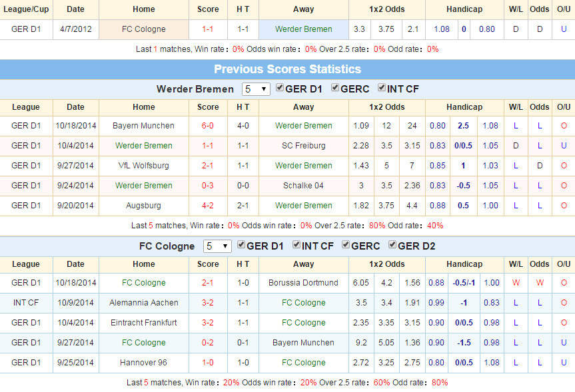The image size is (575, 392).
Task: Uncheck the Werder Bremen GER D1 checkbox
Action: pyautogui.click(x=280, y=88)
